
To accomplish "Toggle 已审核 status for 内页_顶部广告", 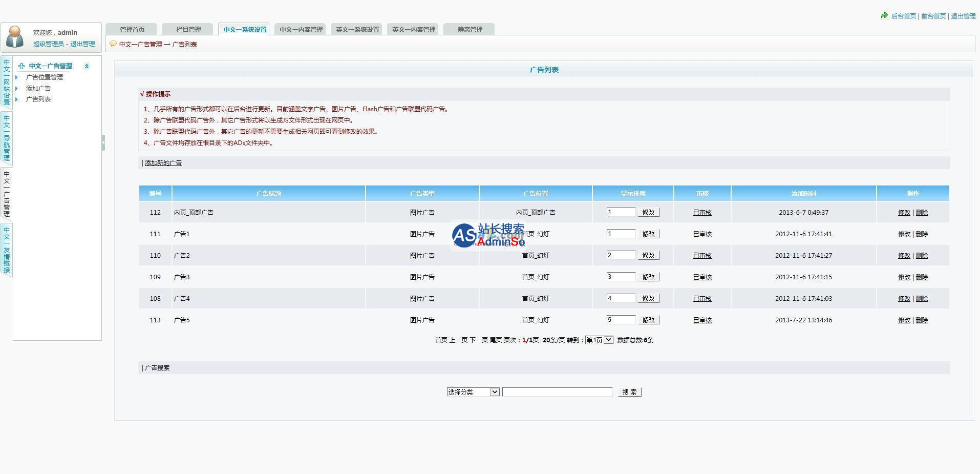I will pyautogui.click(x=702, y=213).
